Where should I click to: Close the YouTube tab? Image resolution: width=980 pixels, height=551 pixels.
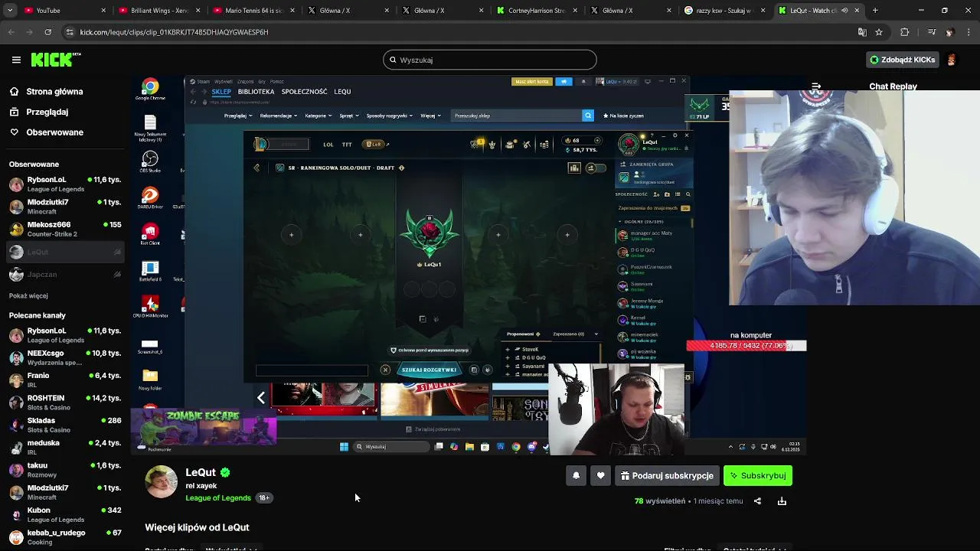(x=103, y=11)
